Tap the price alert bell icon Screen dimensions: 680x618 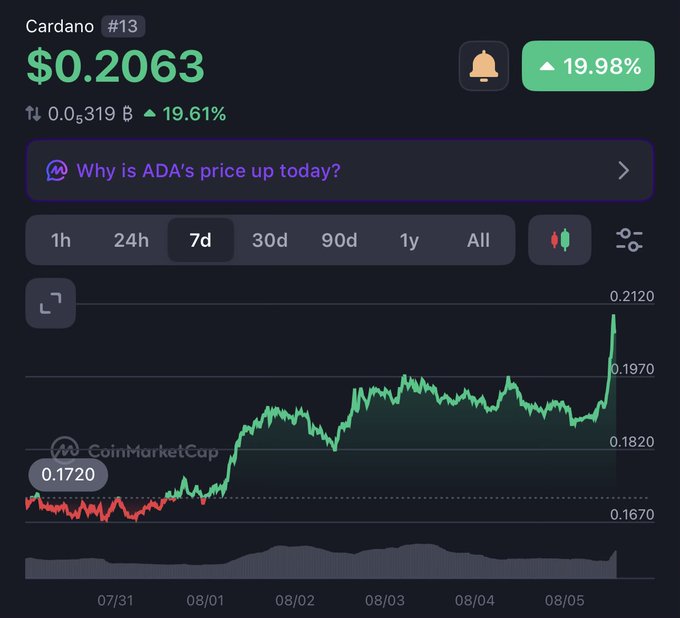(484, 66)
